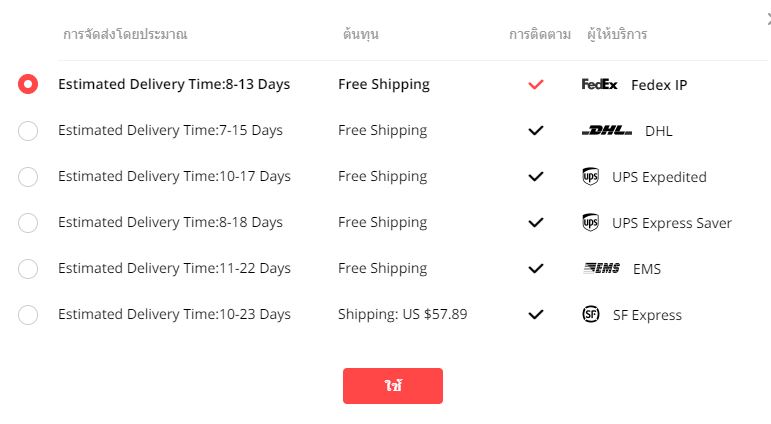
Task: Select the DHL 7-15 Days radio button
Action: 28,131
